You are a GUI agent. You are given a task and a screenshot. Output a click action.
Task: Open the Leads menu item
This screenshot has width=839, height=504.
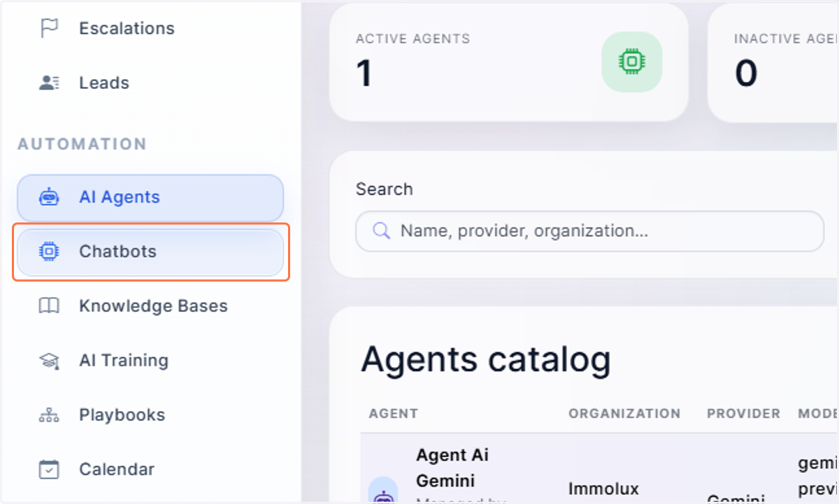150,83
